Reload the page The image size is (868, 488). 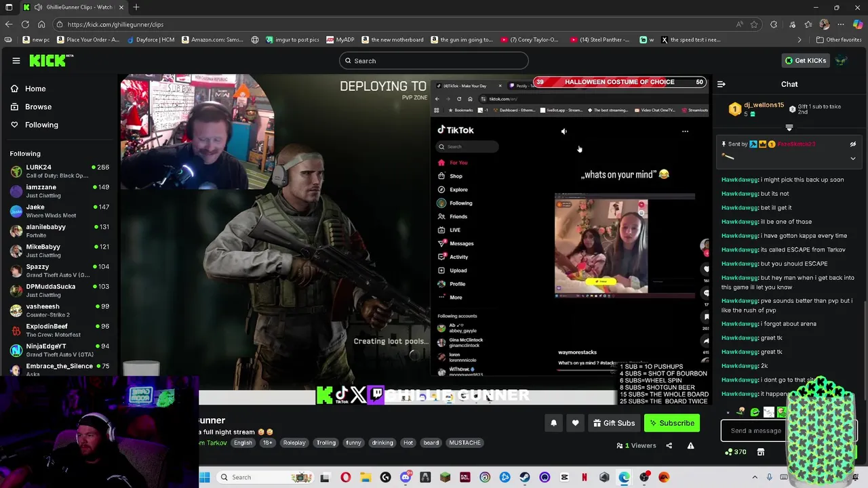pyautogui.click(x=25, y=24)
